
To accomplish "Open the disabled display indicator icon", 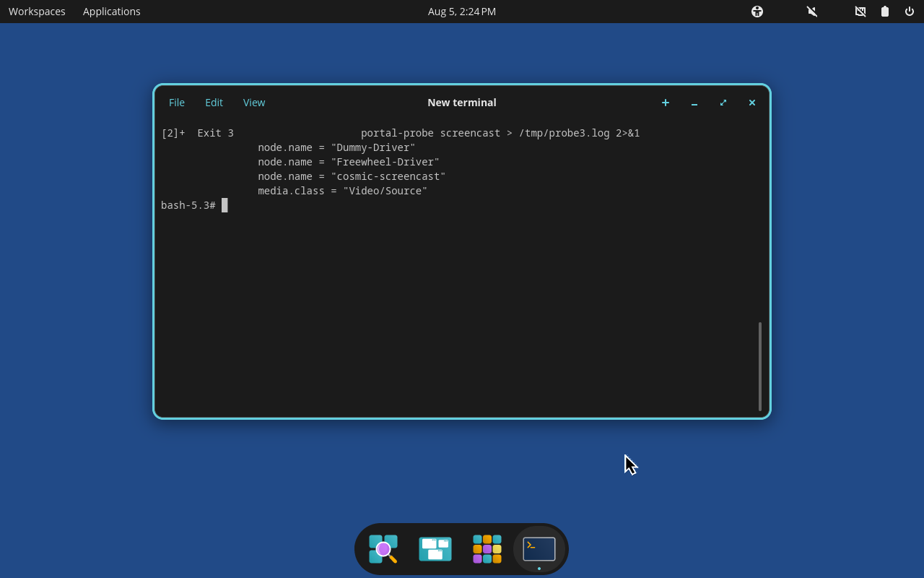I will point(860,12).
